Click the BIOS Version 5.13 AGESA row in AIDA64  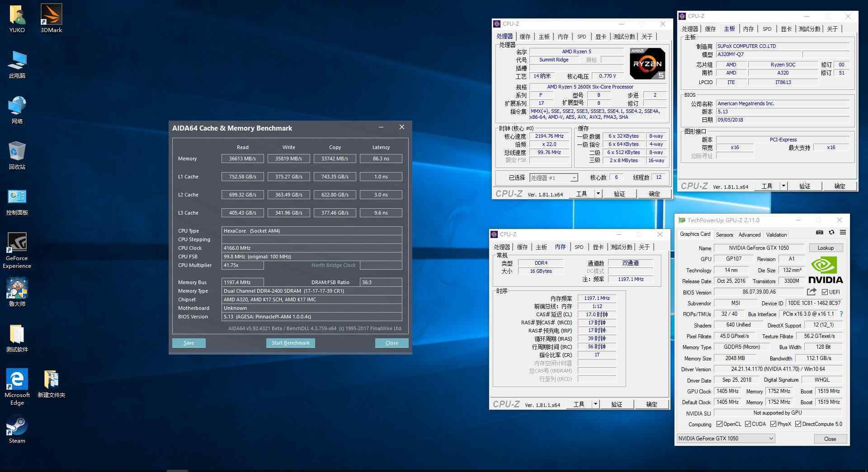coord(312,317)
